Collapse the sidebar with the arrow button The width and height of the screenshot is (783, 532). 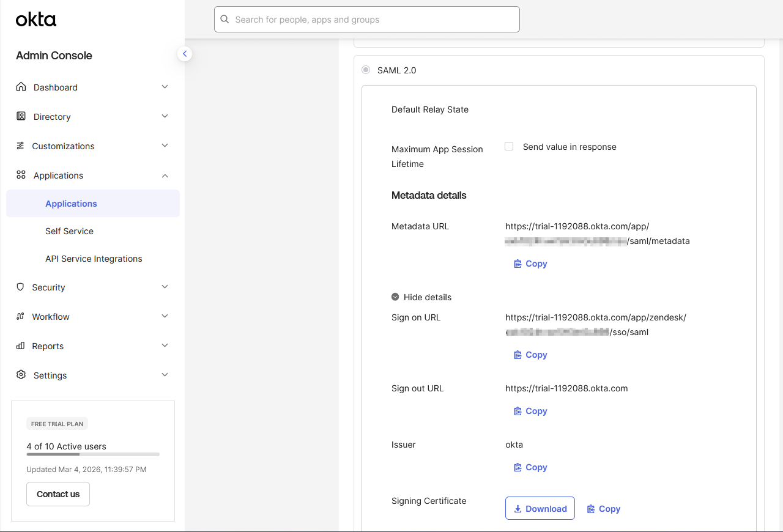point(185,54)
